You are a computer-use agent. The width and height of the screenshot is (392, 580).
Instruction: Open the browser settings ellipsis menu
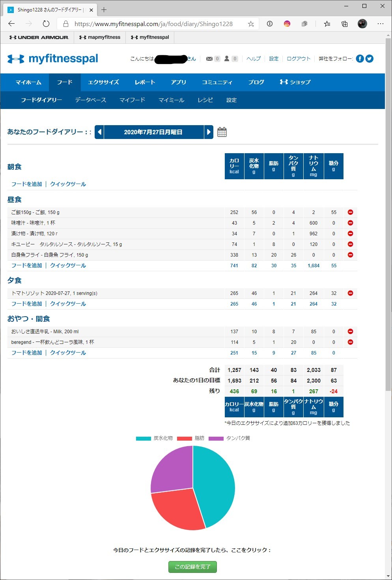[380, 24]
